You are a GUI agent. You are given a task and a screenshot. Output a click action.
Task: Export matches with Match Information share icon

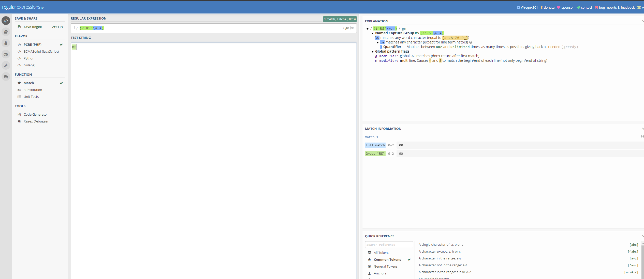click(642, 137)
